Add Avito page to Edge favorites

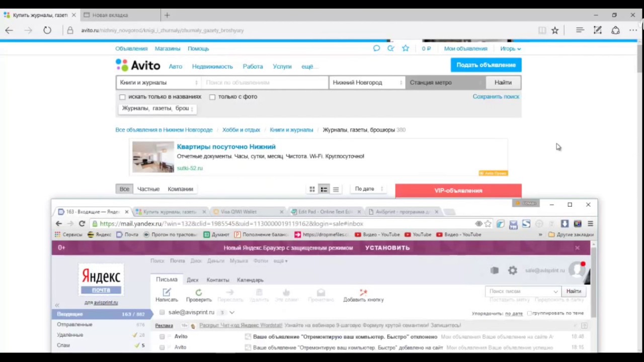pyautogui.click(x=555, y=30)
